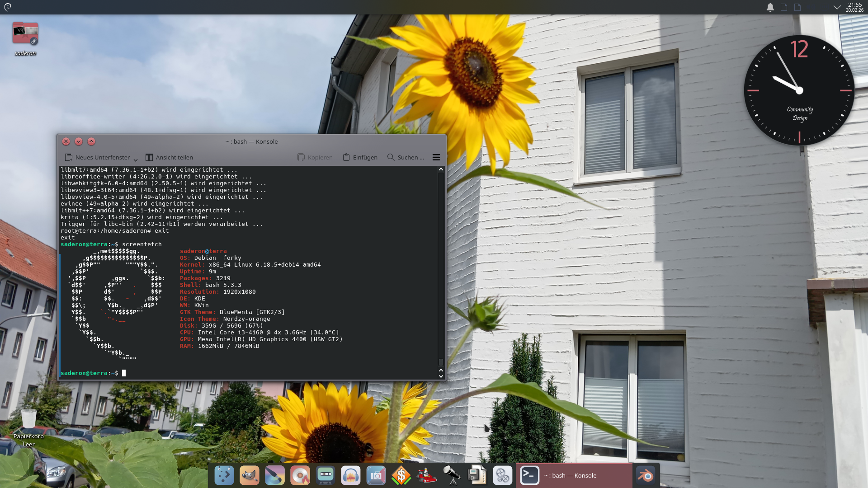868x488 pixels.
Task: Open the Papierkorb trash icon
Action: click(x=28, y=419)
